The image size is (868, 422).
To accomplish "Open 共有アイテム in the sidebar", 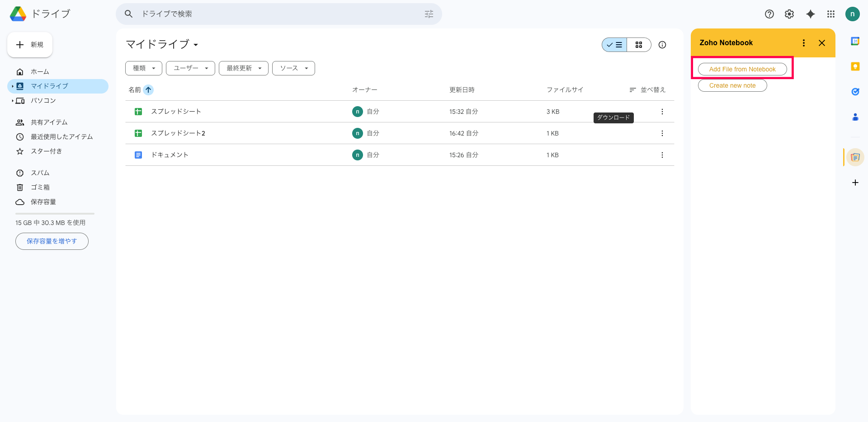I will 49,122.
